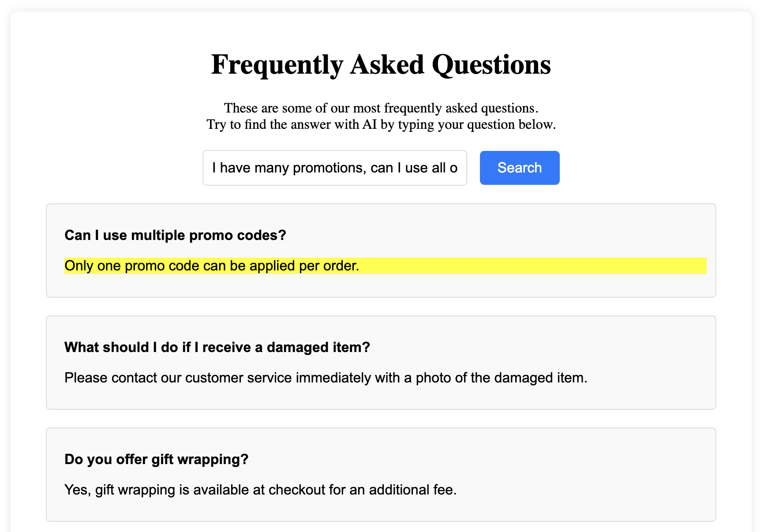The image size is (764, 532).
Task: Focus the question search input field
Action: pos(335,168)
